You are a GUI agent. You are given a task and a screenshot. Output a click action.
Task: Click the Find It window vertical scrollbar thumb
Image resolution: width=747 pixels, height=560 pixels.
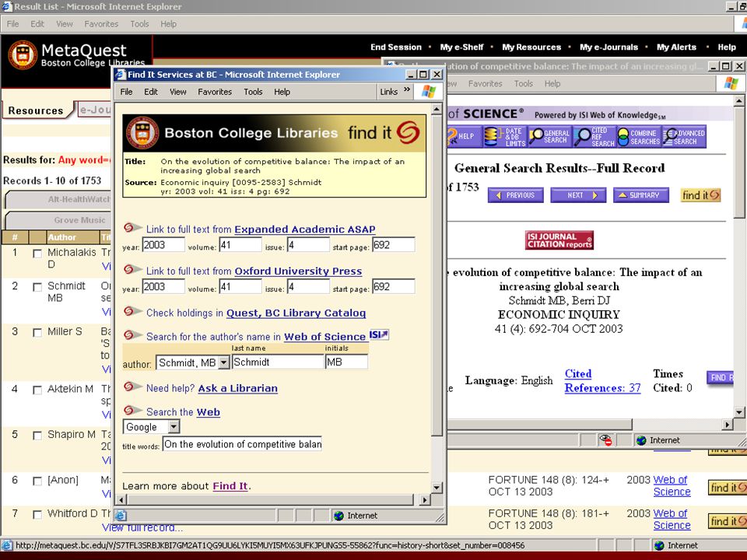point(437,275)
